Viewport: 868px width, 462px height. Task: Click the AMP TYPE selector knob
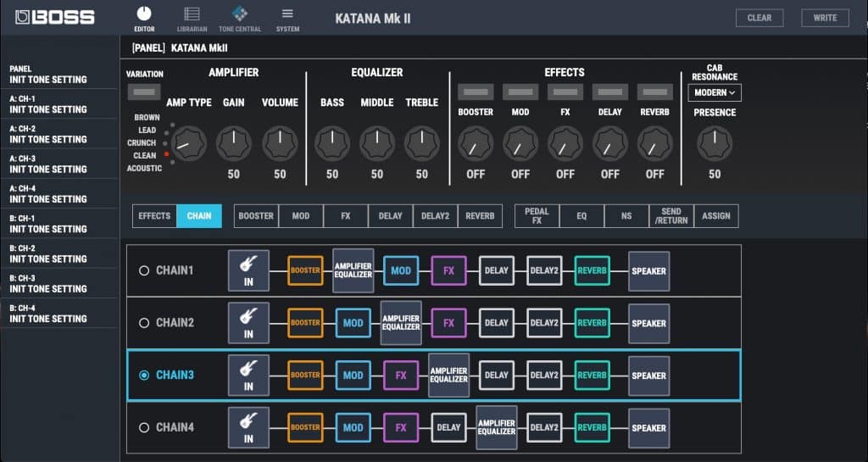(x=189, y=143)
